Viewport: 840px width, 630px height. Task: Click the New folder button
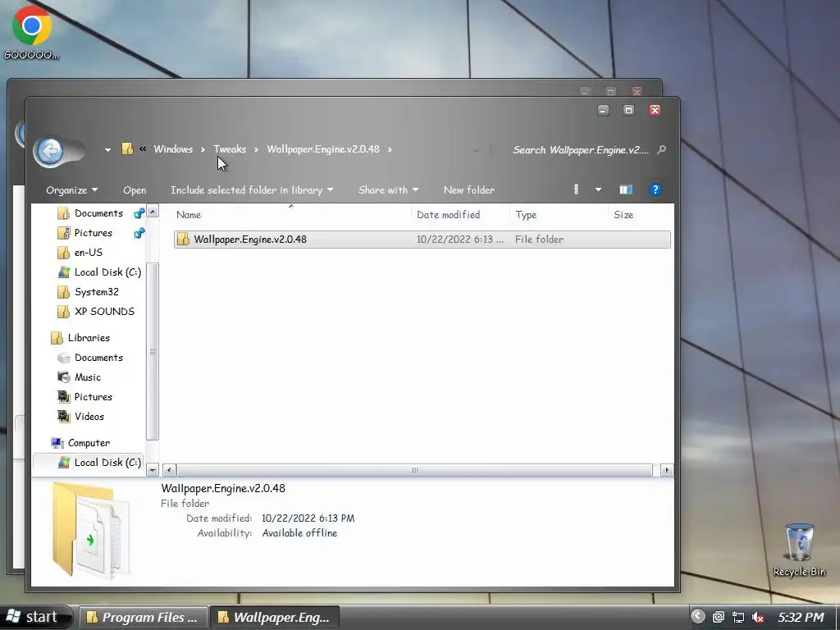pyautogui.click(x=468, y=190)
